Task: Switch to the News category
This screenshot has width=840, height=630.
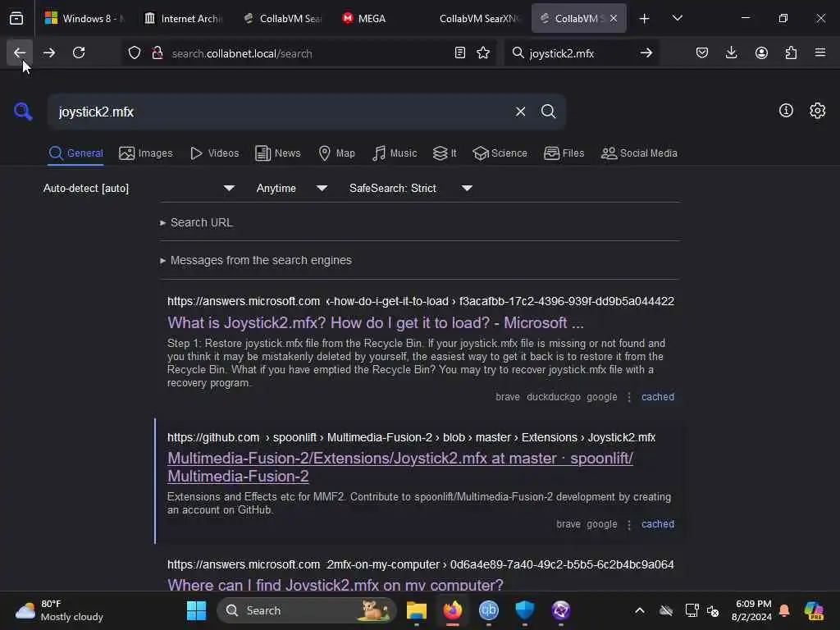Action: (277, 153)
